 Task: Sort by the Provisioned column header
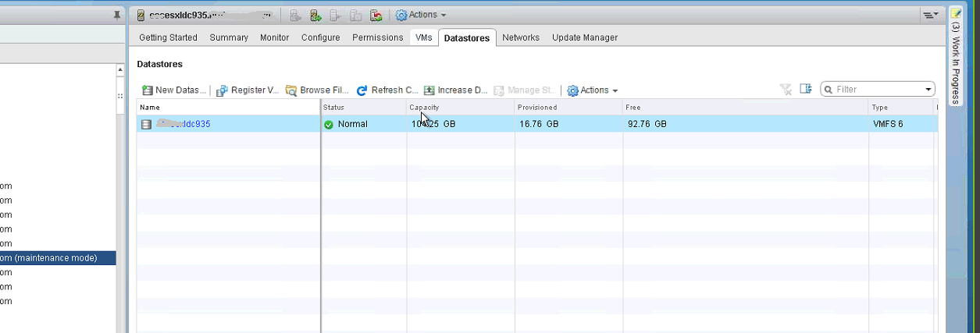pyautogui.click(x=568, y=108)
